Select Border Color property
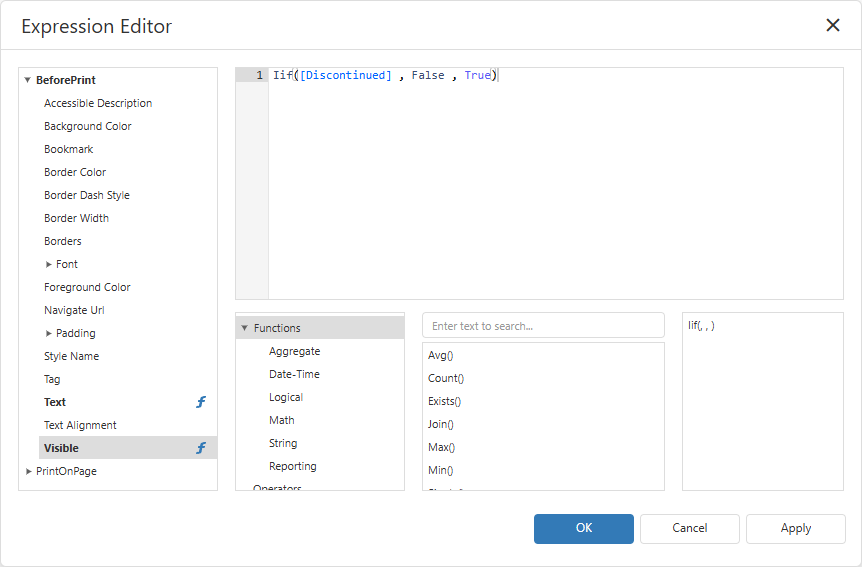The height and width of the screenshot is (567, 862). [75, 172]
